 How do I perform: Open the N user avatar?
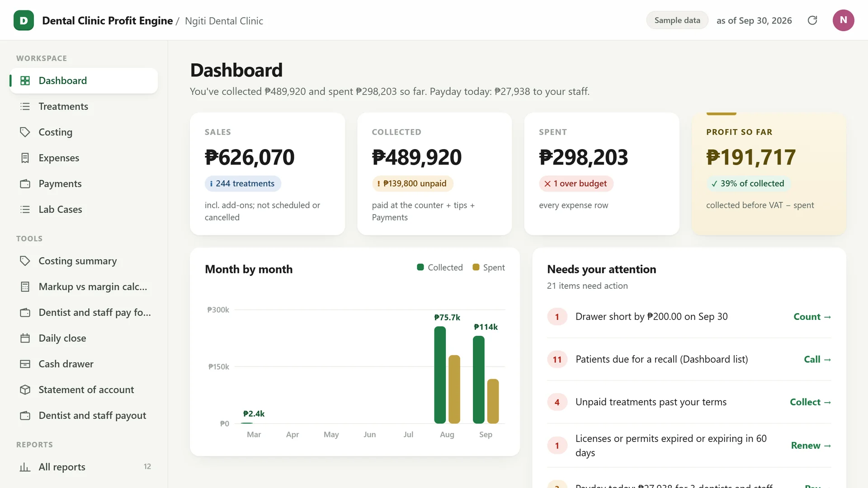tap(843, 20)
